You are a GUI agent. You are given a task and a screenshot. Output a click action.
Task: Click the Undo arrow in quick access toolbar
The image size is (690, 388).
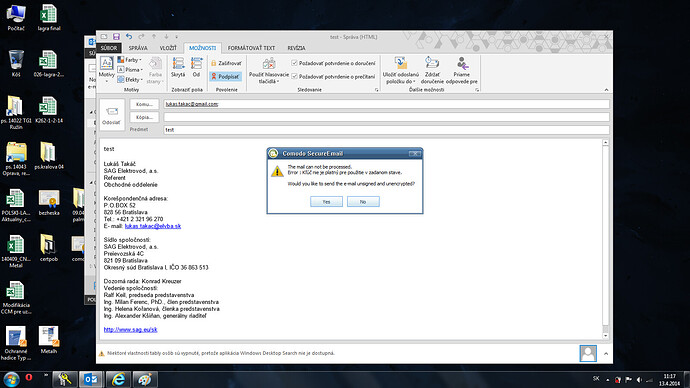[128, 37]
